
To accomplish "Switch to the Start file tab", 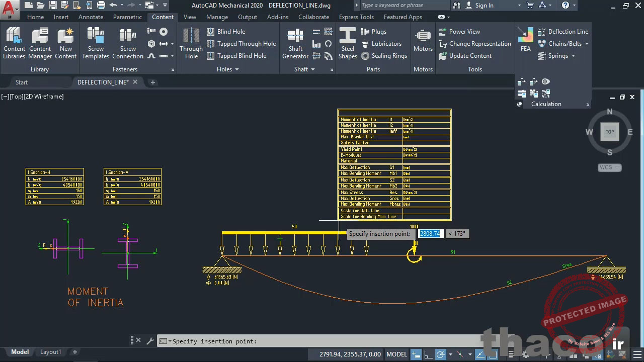I will pyautogui.click(x=22, y=82).
